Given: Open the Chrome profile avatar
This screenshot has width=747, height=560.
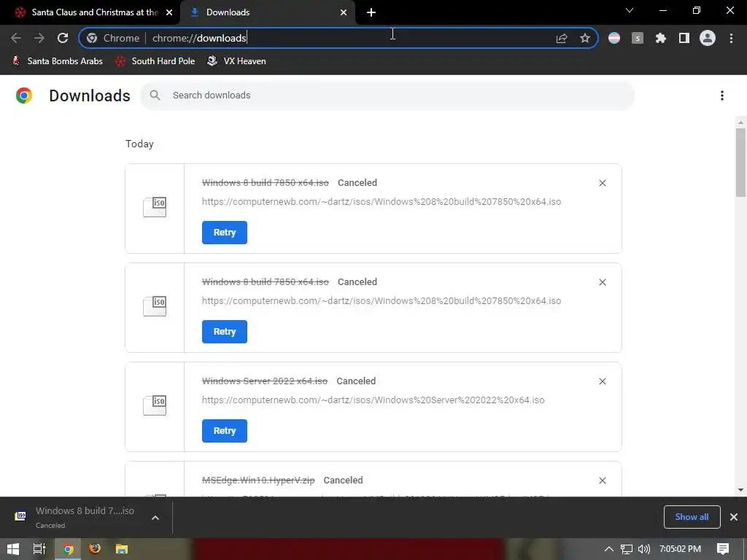Looking at the screenshot, I should [x=708, y=38].
